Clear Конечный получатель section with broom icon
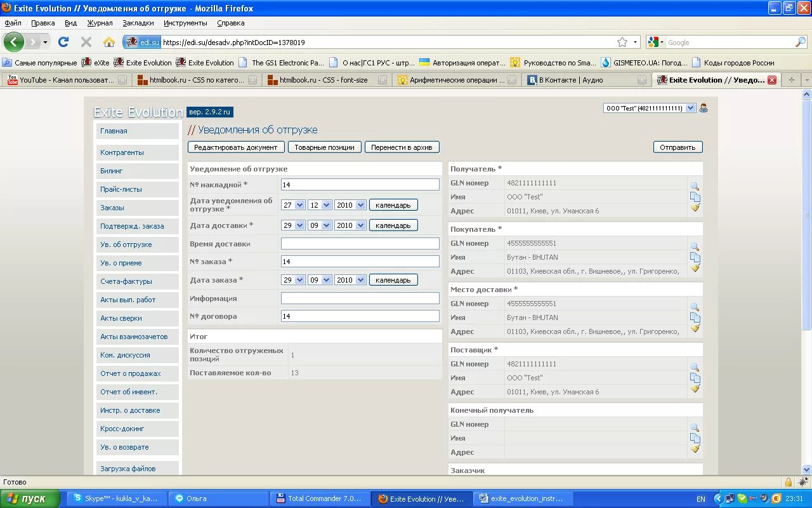 point(695,448)
